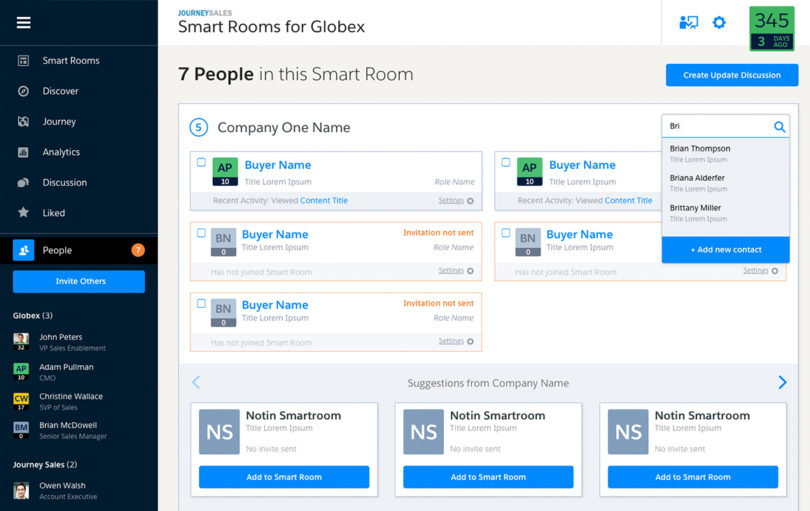
Task: Click the AP avatar on the card showing Role Name
Action: [x=225, y=172]
